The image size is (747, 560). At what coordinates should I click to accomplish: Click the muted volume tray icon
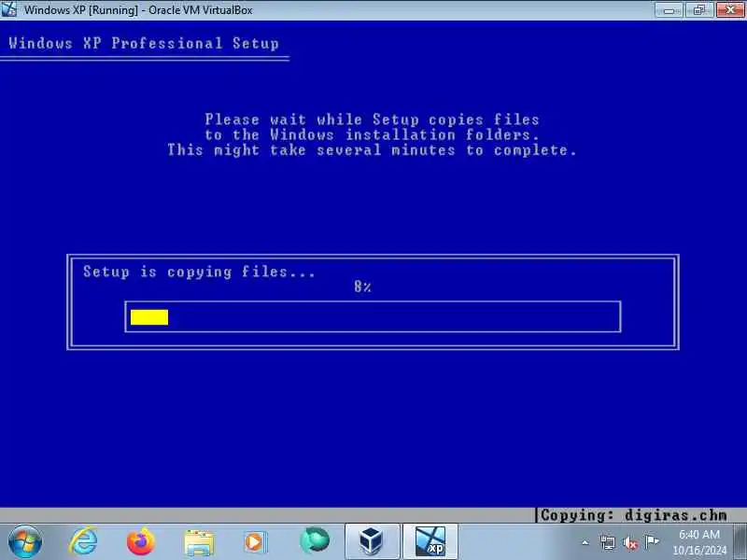pos(629,542)
